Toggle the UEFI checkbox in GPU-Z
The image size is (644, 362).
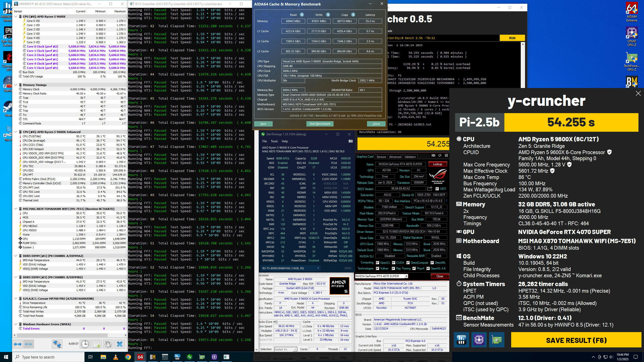tap(437, 189)
